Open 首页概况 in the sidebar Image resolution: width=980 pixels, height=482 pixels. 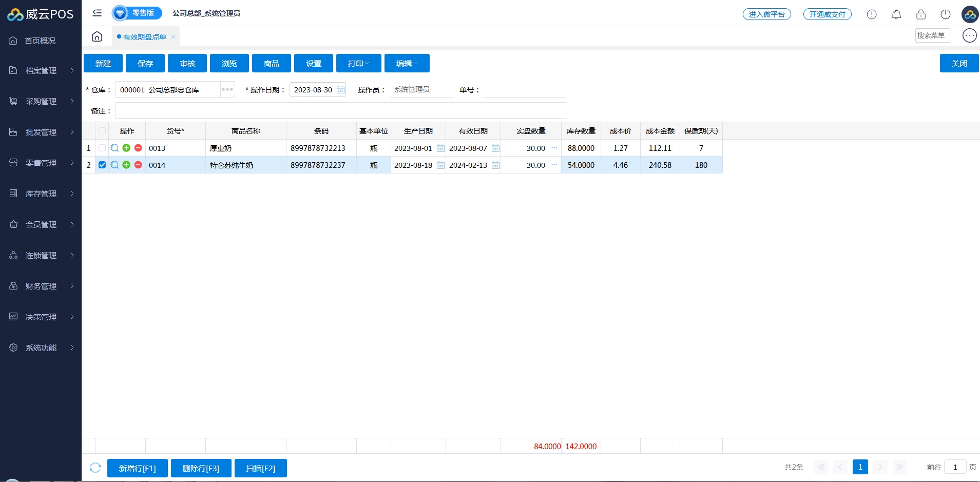point(40,41)
